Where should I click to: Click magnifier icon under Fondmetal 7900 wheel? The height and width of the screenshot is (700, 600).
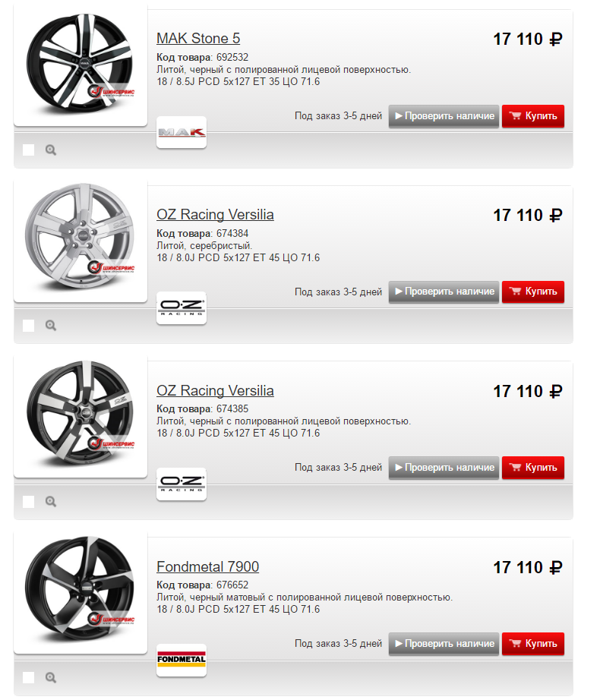[51, 677]
